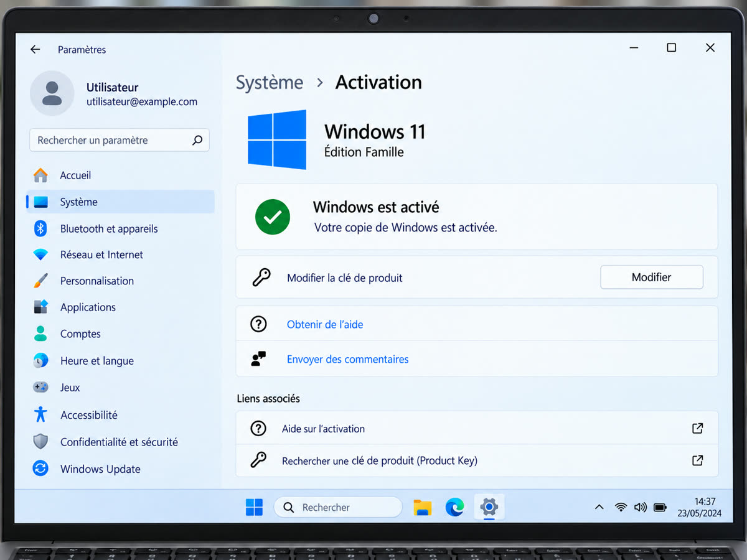The image size is (747, 560).
Task: Go to Système in the breadcrumb
Action: (x=270, y=82)
